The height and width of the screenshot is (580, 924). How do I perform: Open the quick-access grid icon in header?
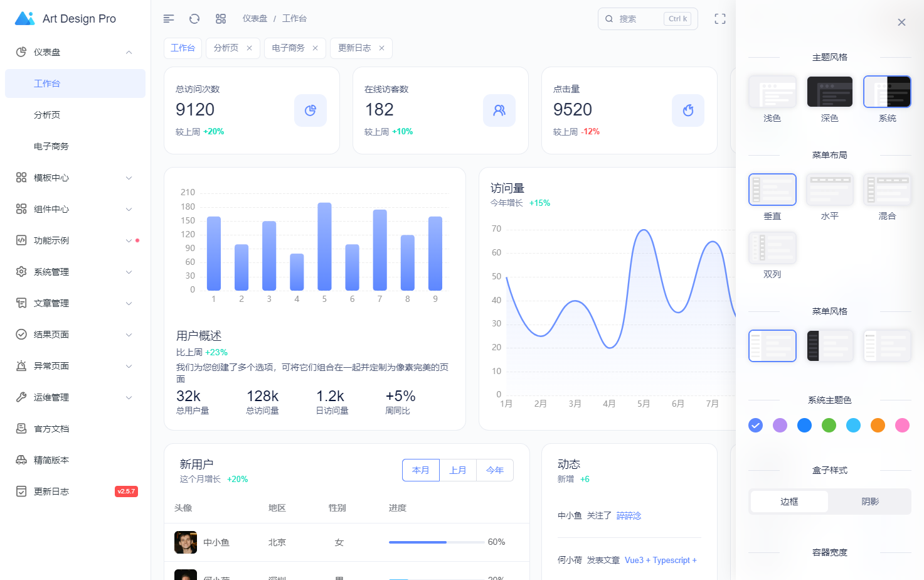coord(221,19)
